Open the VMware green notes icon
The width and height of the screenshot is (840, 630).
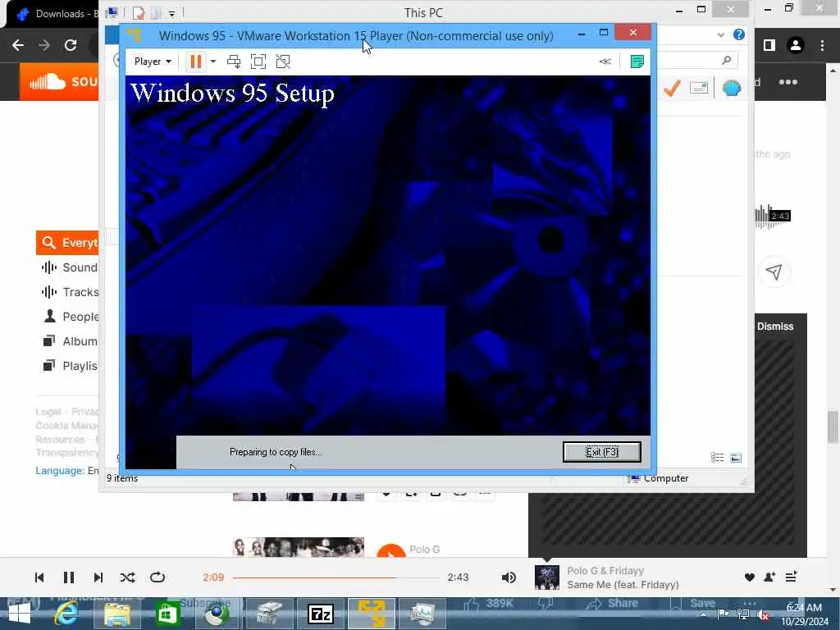pyautogui.click(x=637, y=62)
